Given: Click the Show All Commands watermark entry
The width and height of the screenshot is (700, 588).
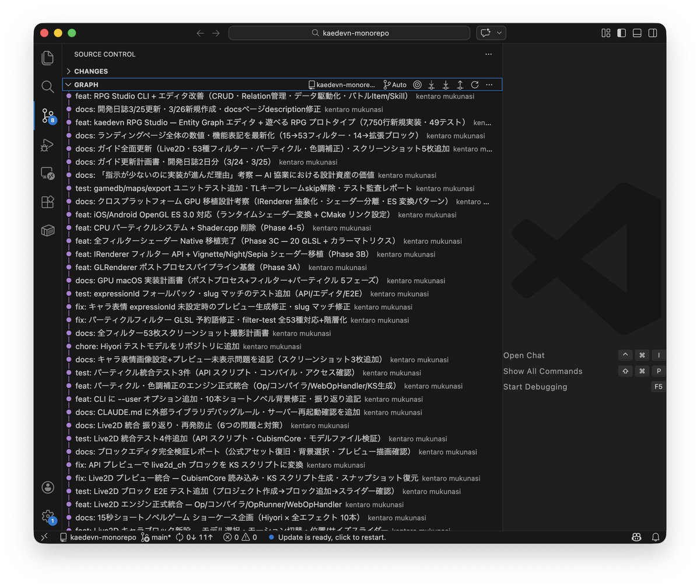Looking at the screenshot, I should pyautogui.click(x=542, y=371).
